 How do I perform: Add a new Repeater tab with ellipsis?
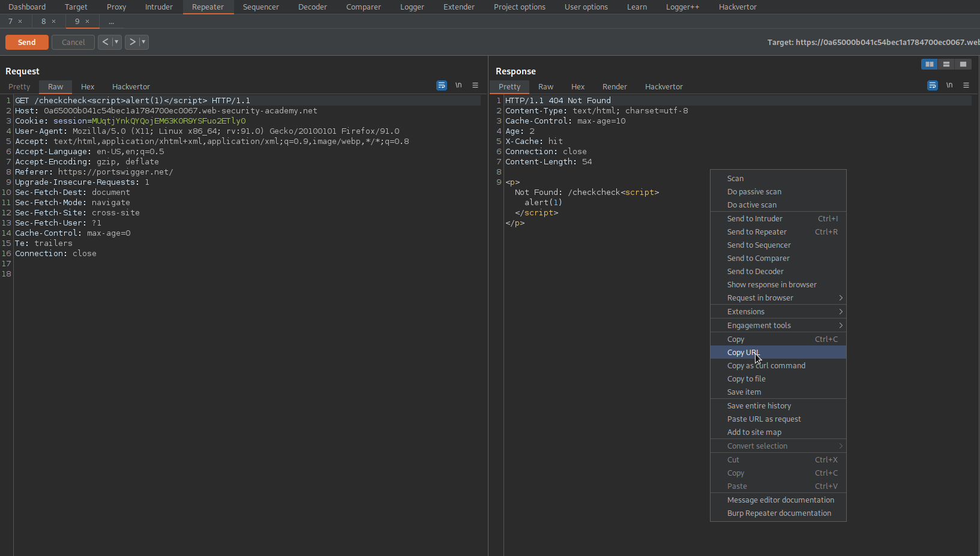click(111, 22)
